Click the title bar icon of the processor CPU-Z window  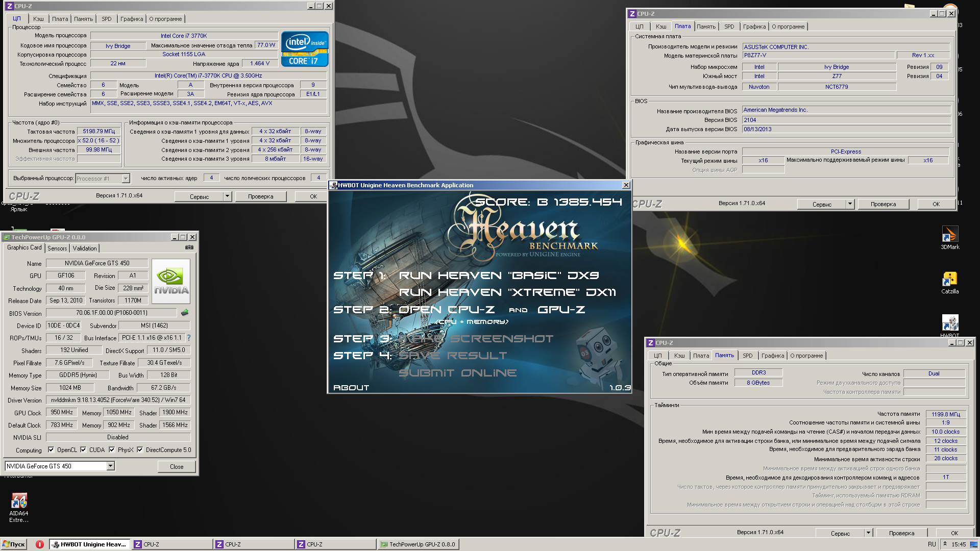point(9,6)
